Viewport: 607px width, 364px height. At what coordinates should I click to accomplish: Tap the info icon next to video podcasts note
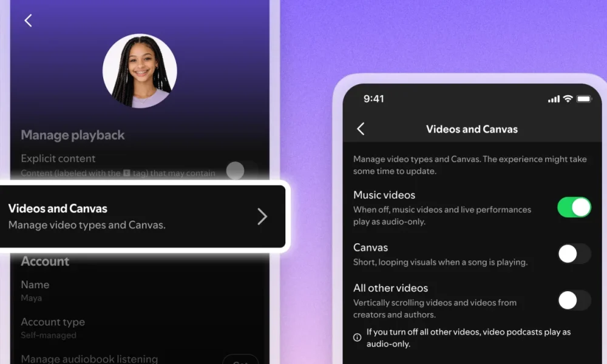click(x=358, y=337)
